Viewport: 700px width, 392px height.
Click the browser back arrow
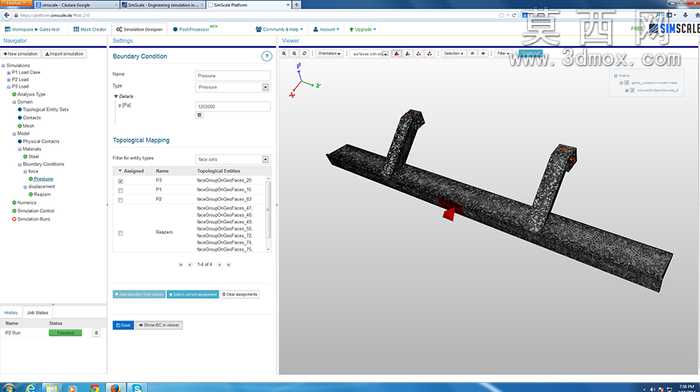click(x=7, y=15)
